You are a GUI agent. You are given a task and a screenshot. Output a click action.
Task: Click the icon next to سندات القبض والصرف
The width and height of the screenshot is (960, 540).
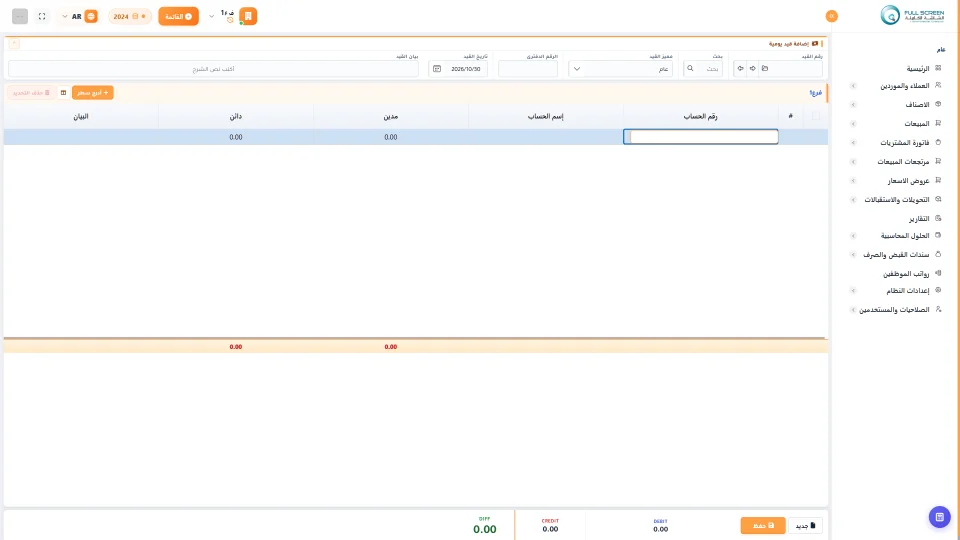pos(938,254)
